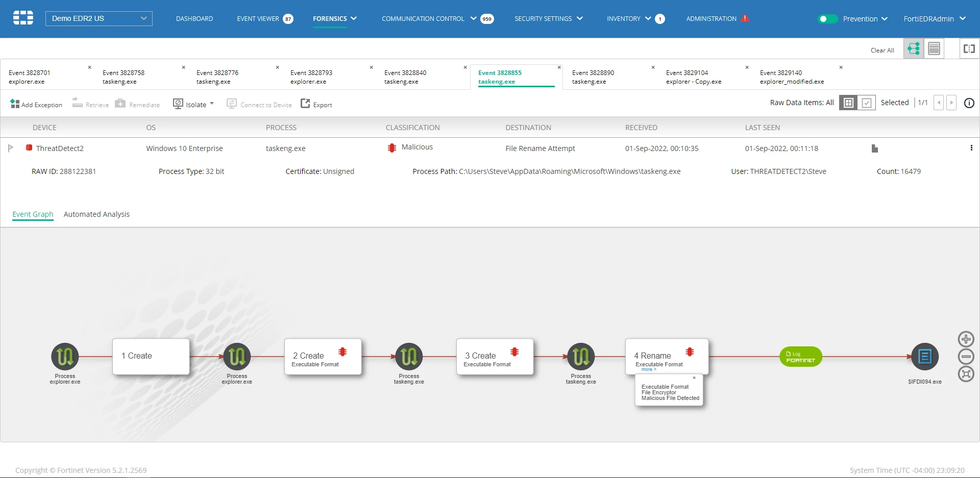The height and width of the screenshot is (478, 980).
Task: Show only selected raw data items checkbox
Action: tap(867, 103)
